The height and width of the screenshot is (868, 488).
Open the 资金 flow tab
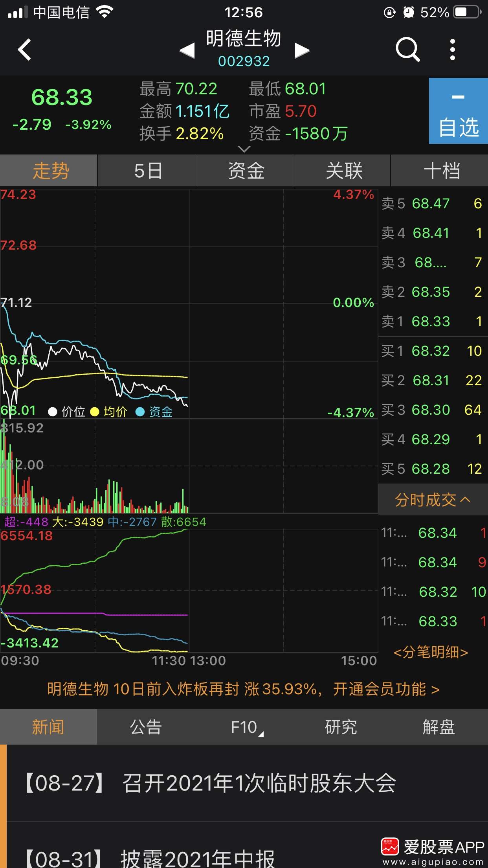click(244, 171)
